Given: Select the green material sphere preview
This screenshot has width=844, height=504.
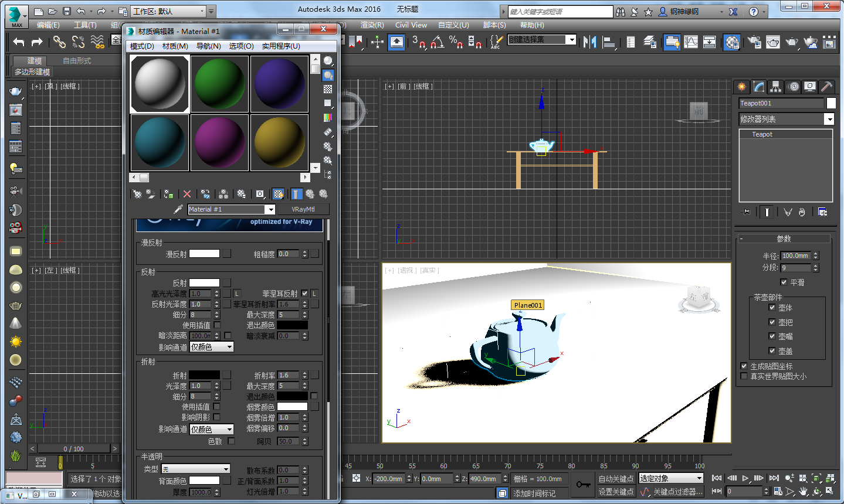Looking at the screenshot, I should (219, 83).
